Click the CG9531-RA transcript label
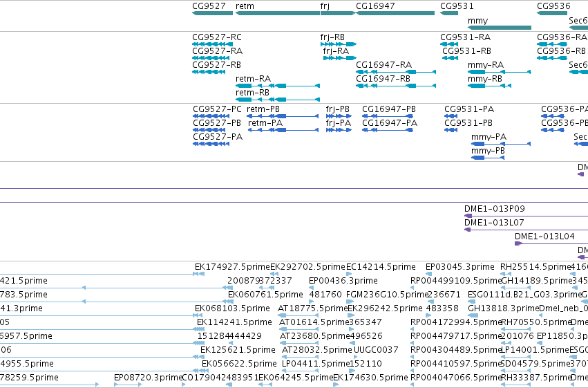Viewport: 588px width, 388px height. tap(465, 37)
